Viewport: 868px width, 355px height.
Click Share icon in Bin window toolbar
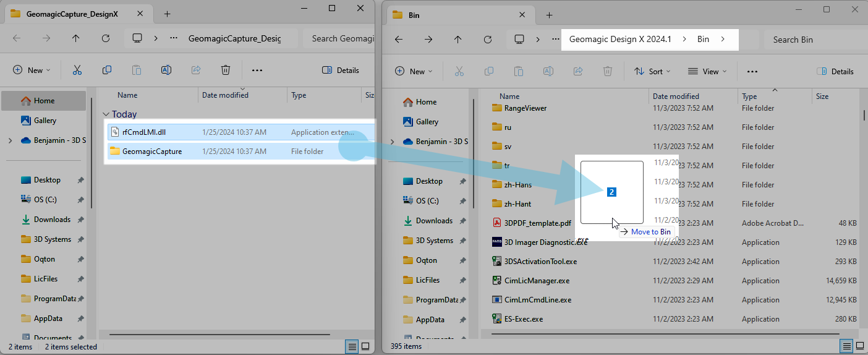pyautogui.click(x=578, y=71)
